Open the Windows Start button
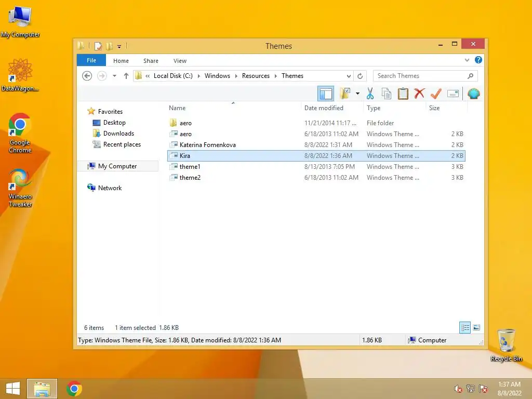 point(13,389)
